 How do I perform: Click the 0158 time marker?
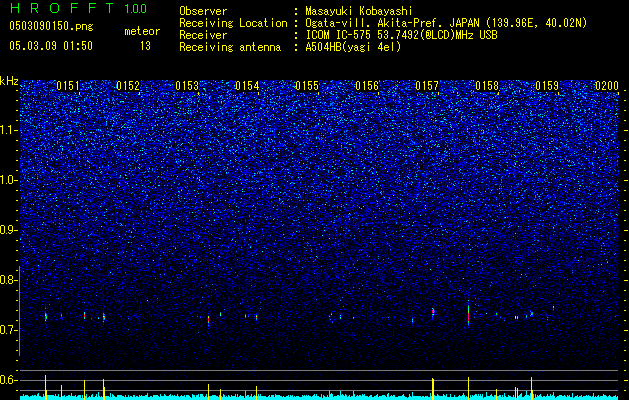[487, 86]
